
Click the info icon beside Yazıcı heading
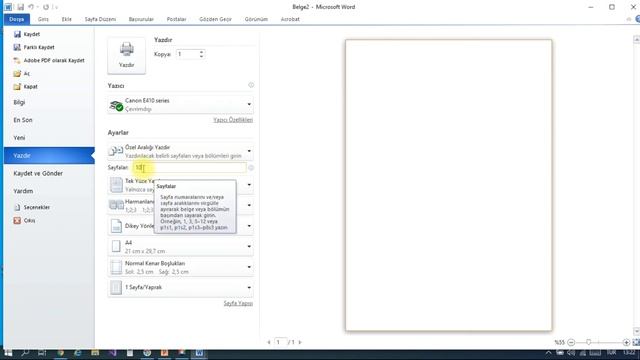click(x=251, y=85)
